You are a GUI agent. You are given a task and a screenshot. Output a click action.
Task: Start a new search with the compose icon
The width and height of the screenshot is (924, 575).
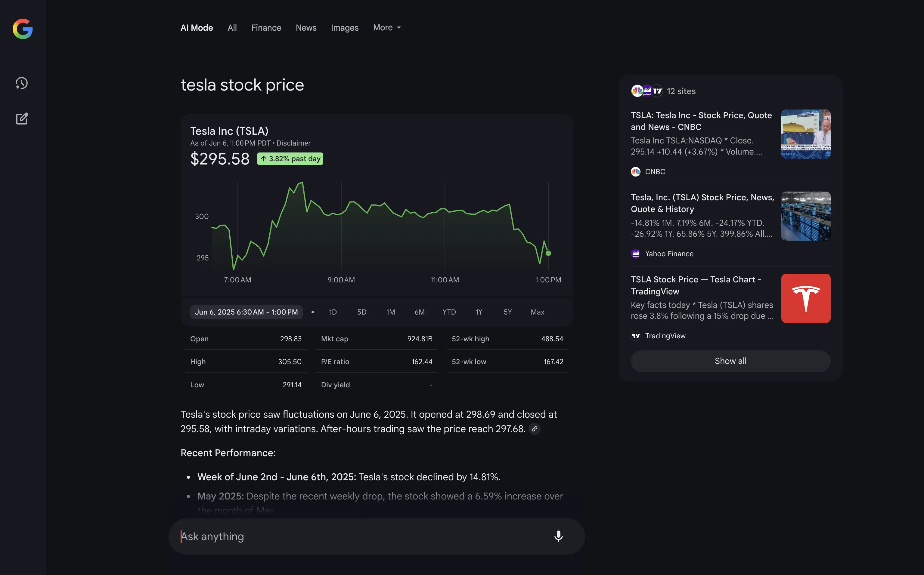click(22, 119)
